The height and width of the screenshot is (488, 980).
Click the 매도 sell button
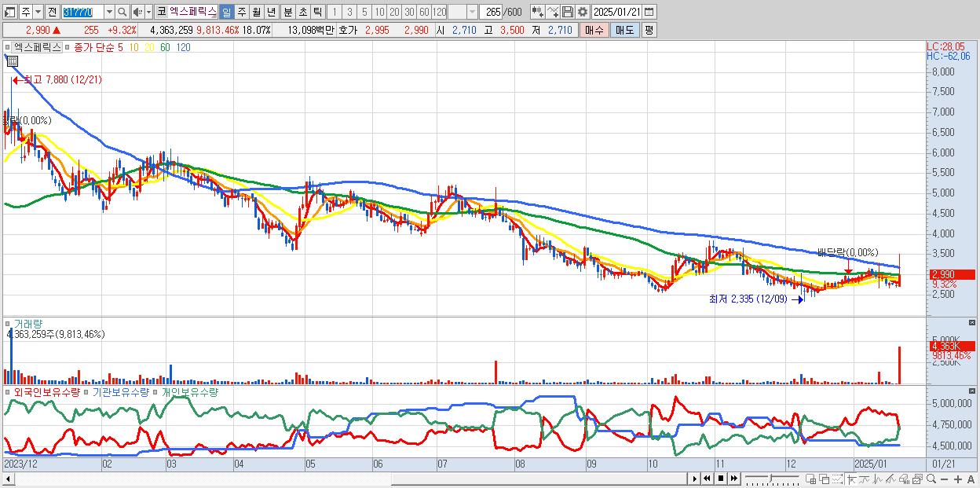pos(624,30)
